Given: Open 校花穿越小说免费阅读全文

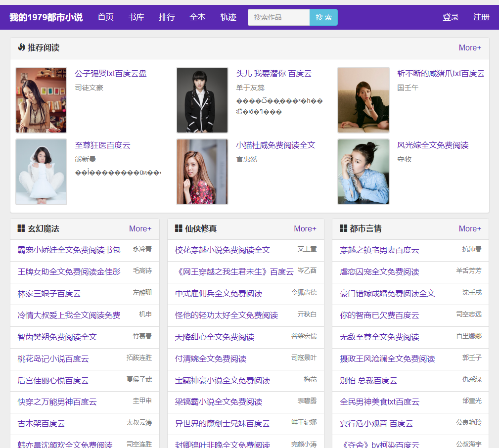Looking at the screenshot, I should point(223,250).
